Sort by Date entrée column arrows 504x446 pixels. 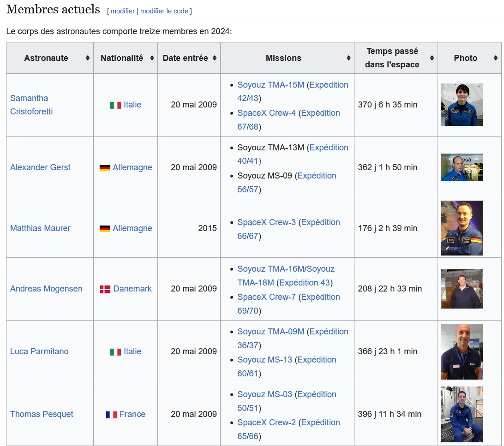pos(215,58)
